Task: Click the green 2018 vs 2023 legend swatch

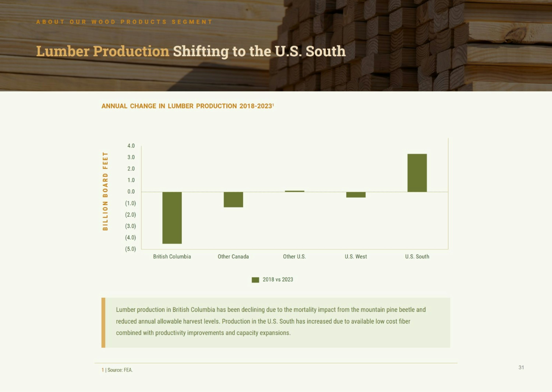Action: coord(255,280)
